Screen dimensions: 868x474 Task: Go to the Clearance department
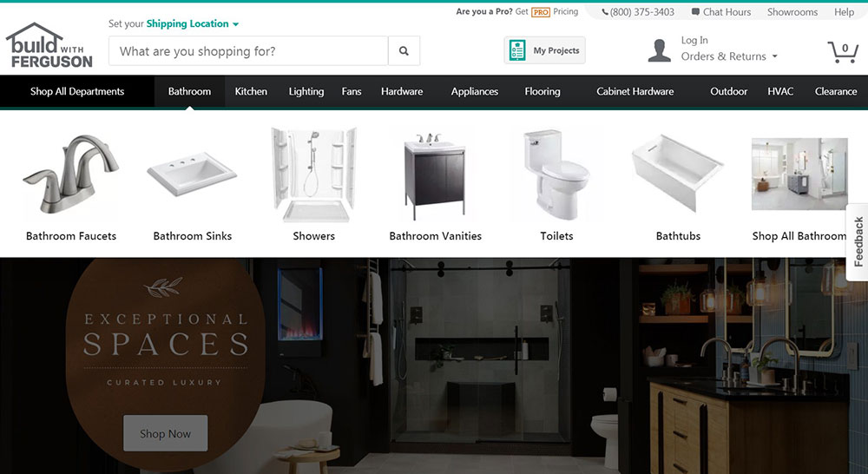tap(835, 91)
